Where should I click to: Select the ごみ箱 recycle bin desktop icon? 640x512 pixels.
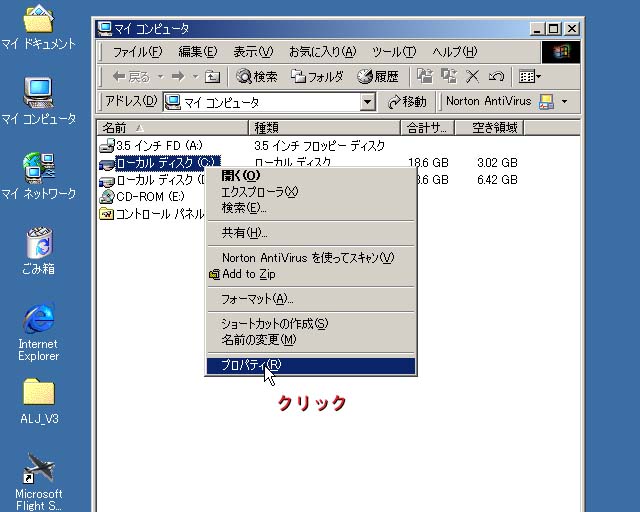point(38,252)
